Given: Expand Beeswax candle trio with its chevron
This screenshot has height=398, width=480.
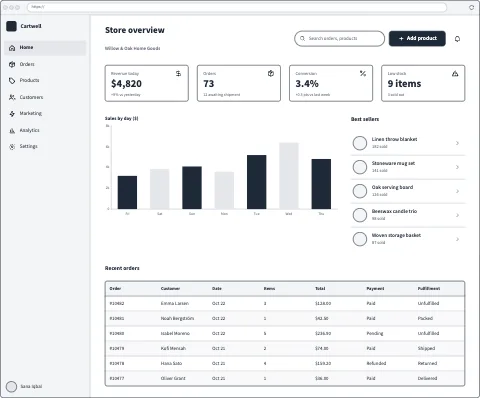Looking at the screenshot, I should coord(457,215).
